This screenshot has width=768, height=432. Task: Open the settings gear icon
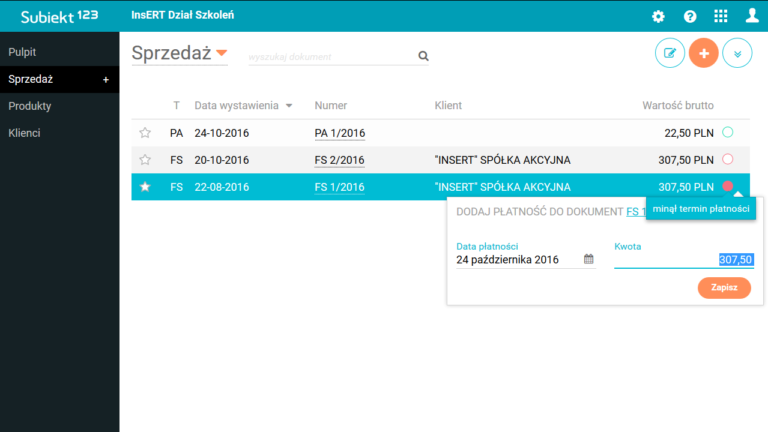[658, 16]
